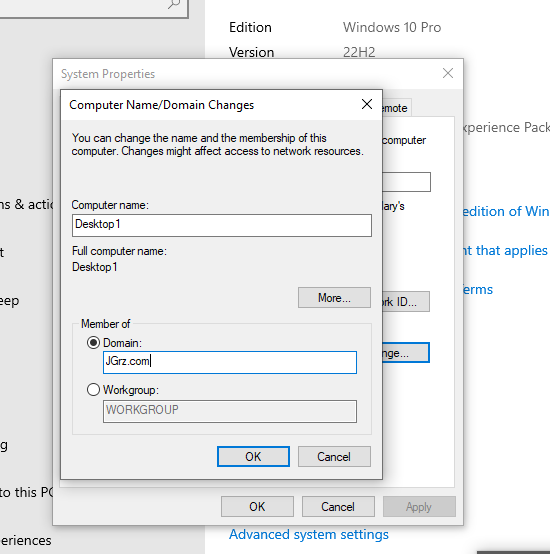Open the More... options button
Image resolution: width=550 pixels, height=554 pixels.
pyautogui.click(x=335, y=297)
